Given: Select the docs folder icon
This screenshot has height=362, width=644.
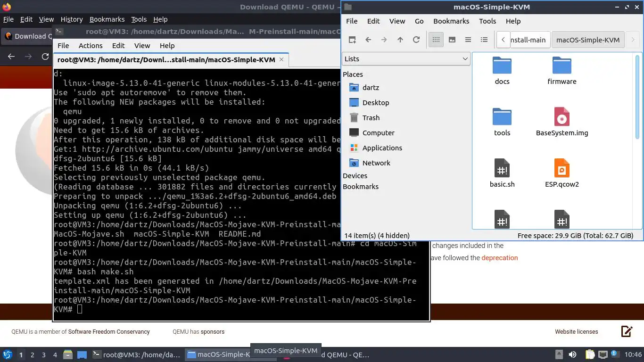Looking at the screenshot, I should point(502,66).
